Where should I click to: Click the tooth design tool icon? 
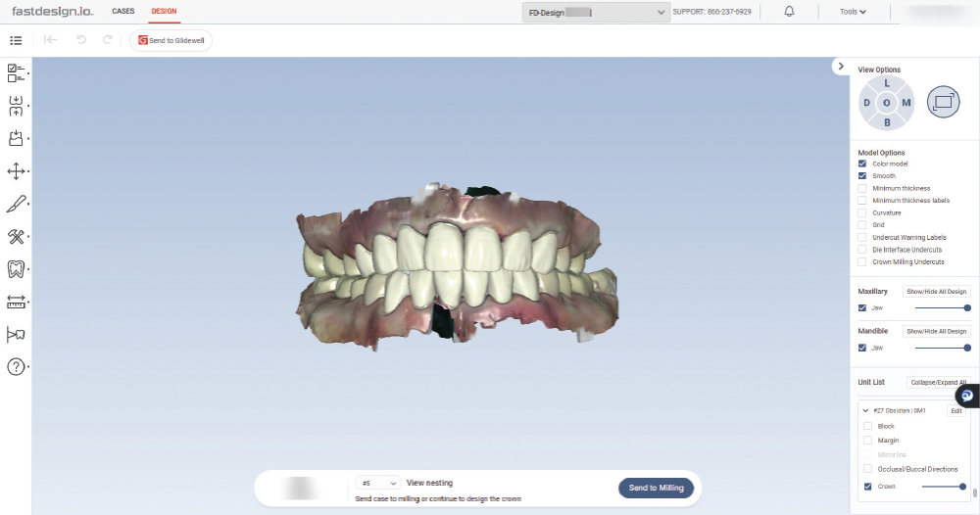(16, 268)
